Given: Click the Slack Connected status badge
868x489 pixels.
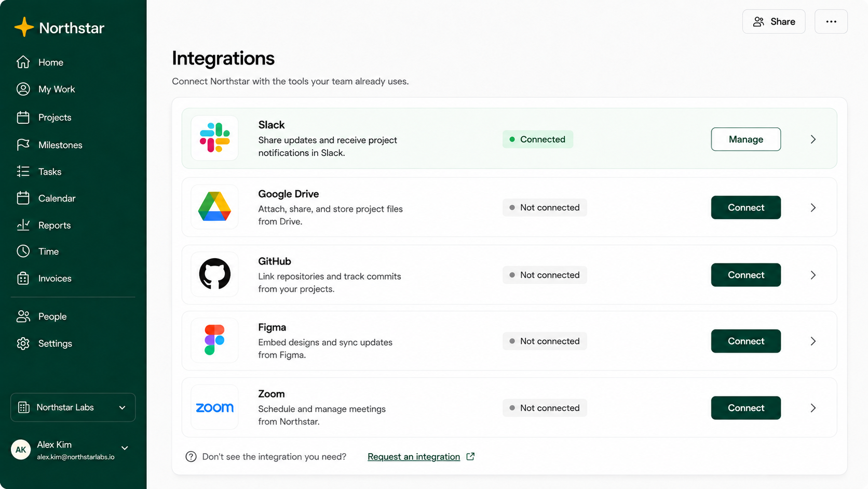Looking at the screenshot, I should coord(537,139).
